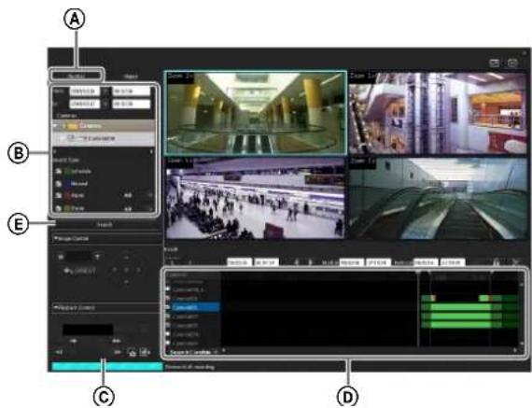Tilt camera up with PTZ up arrow
Viewport: 532px width, 408px height.
(126, 258)
